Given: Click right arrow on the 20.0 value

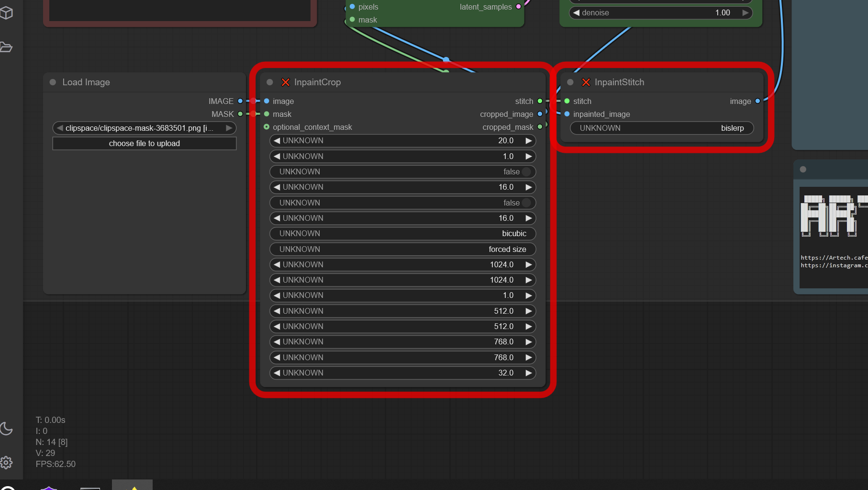Looking at the screenshot, I should pyautogui.click(x=528, y=141).
